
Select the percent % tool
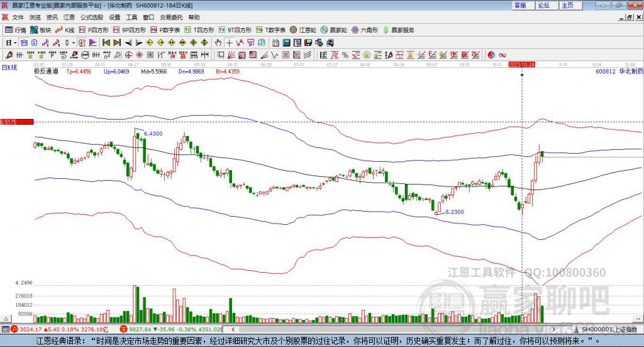(345, 55)
